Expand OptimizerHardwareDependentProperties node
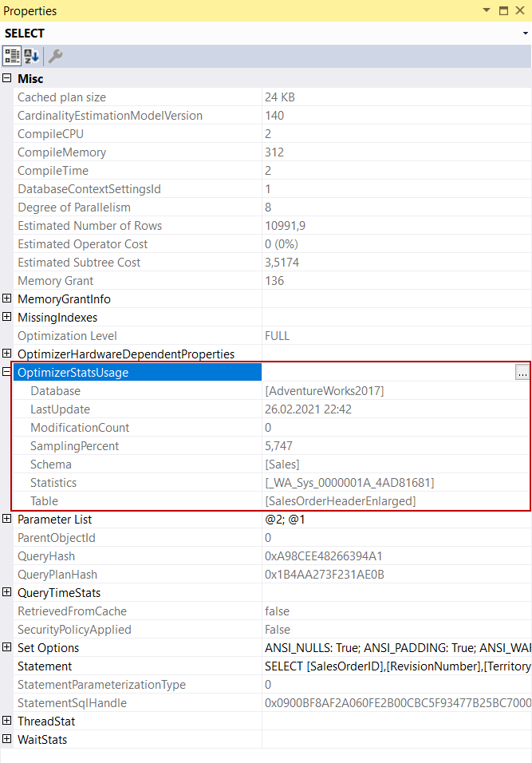532x763 pixels. click(7, 354)
